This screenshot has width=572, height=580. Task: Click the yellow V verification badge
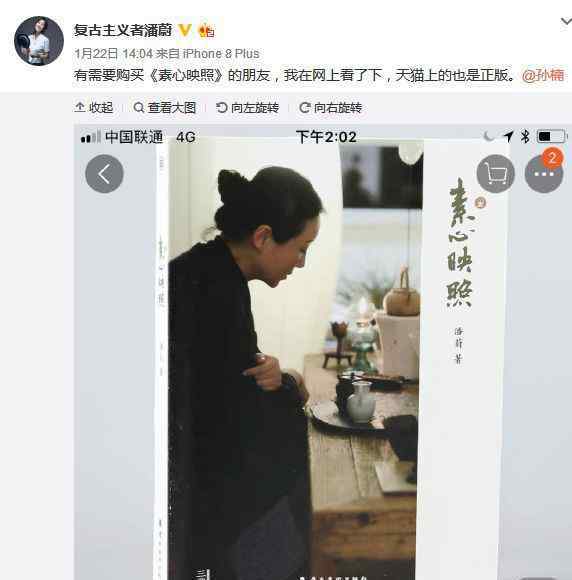click(185, 30)
